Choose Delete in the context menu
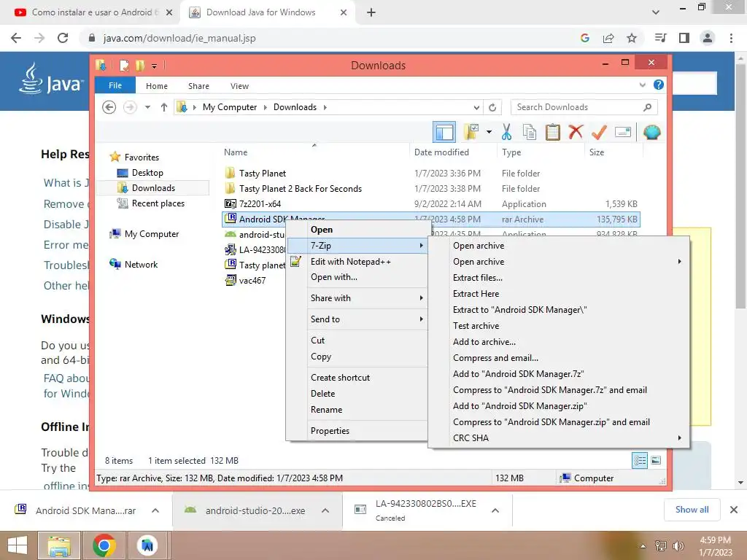 [322, 394]
